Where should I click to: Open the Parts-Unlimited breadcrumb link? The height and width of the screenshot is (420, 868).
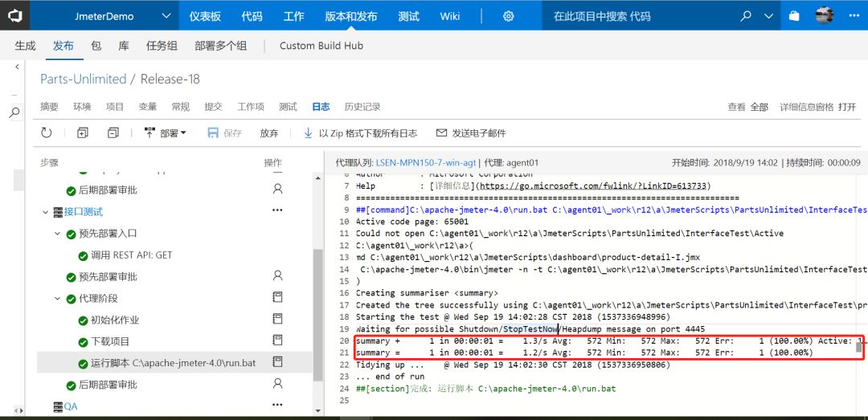click(83, 80)
